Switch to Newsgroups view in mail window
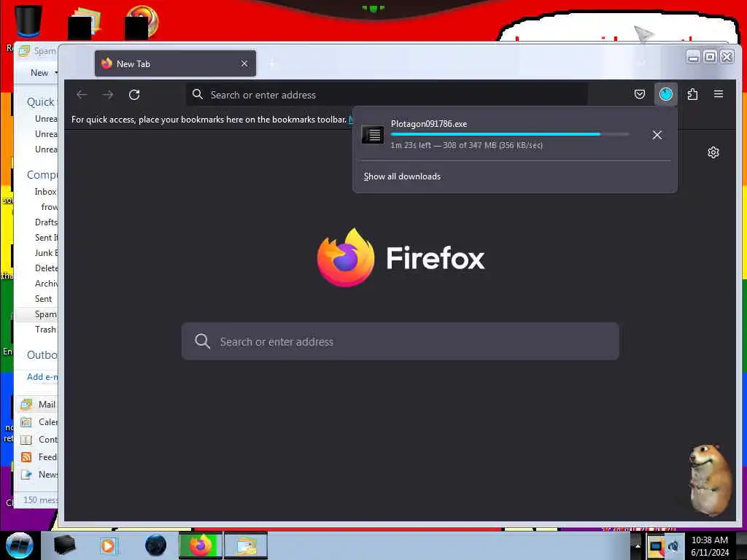 click(x=38, y=475)
